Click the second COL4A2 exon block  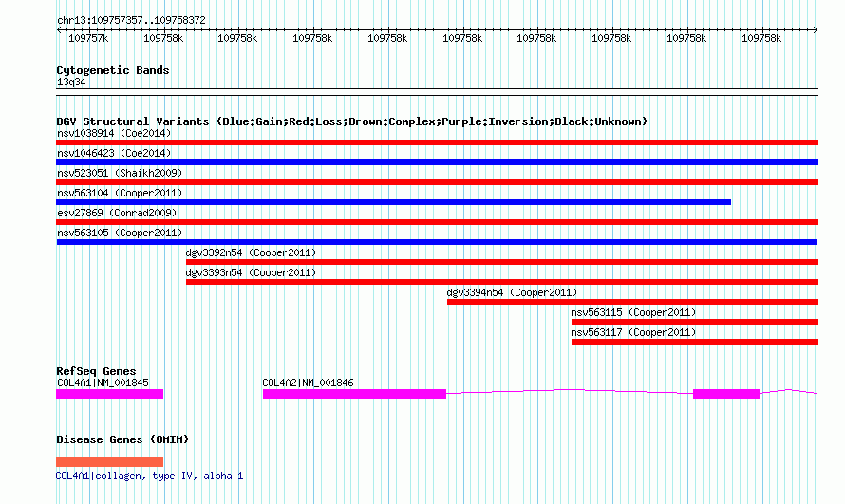(x=726, y=394)
